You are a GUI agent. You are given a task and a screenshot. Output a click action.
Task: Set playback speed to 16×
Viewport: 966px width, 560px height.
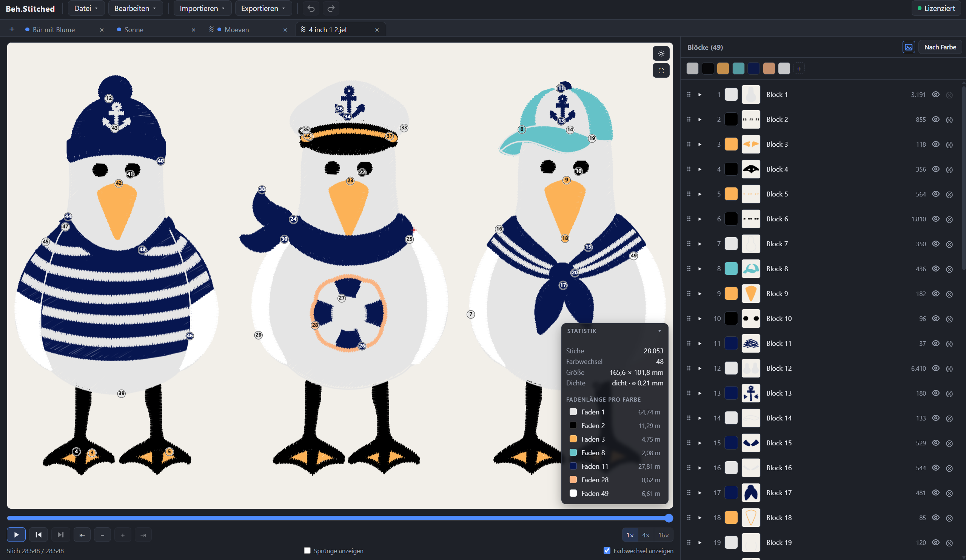click(x=663, y=535)
